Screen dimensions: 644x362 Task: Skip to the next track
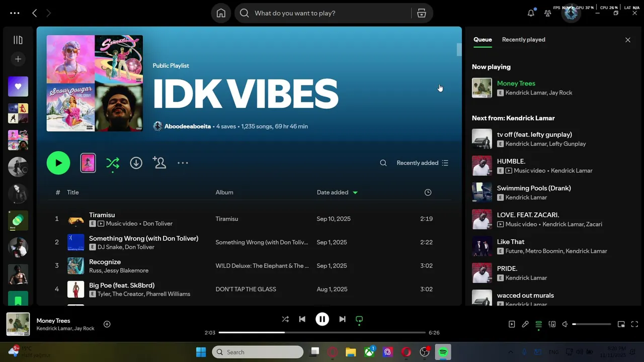point(342,319)
